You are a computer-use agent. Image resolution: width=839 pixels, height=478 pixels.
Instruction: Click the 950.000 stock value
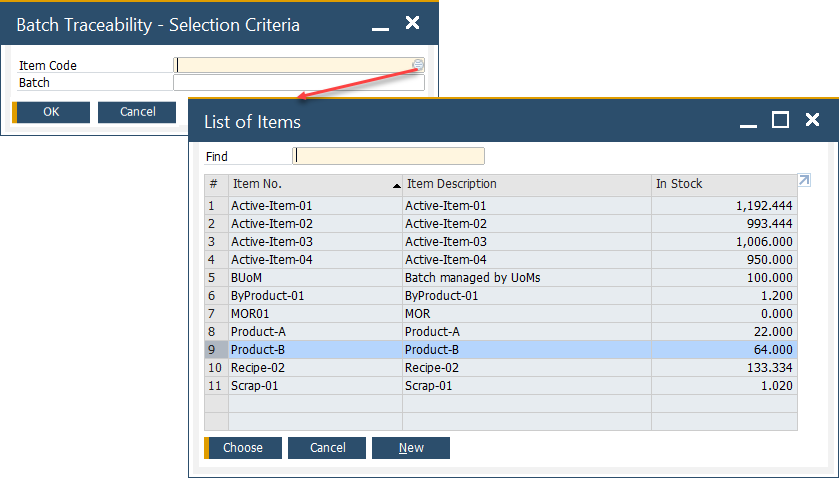click(x=769, y=260)
